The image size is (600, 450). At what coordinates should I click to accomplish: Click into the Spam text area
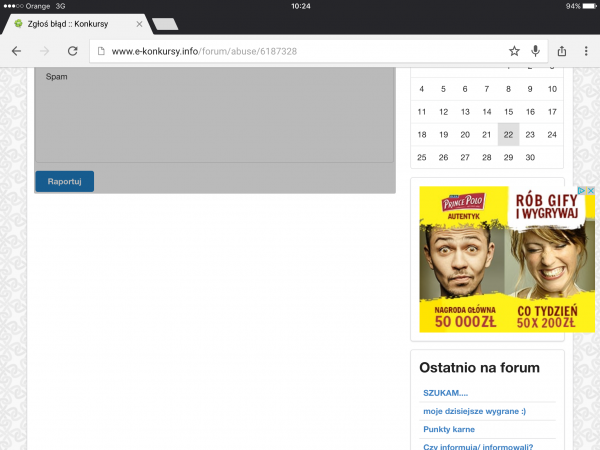pyautogui.click(x=215, y=115)
